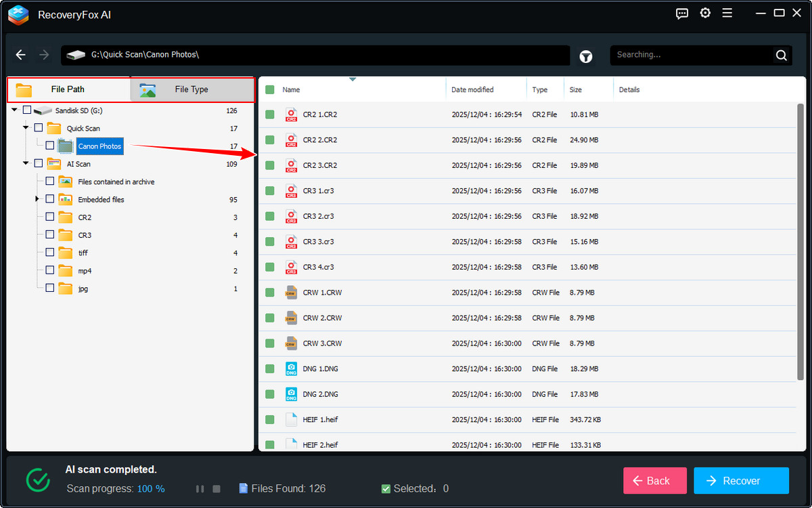The height and width of the screenshot is (508, 812).
Task: Open settings gear icon
Action: point(705,14)
